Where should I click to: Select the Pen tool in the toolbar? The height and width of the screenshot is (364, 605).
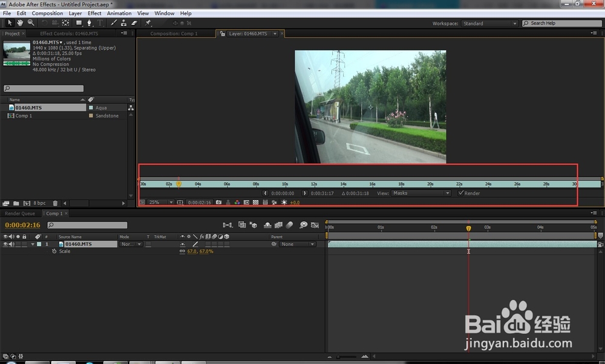[x=90, y=22]
